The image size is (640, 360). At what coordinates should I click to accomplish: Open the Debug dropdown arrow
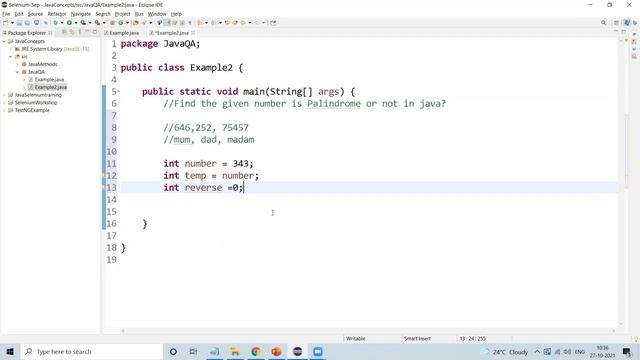[62, 23]
